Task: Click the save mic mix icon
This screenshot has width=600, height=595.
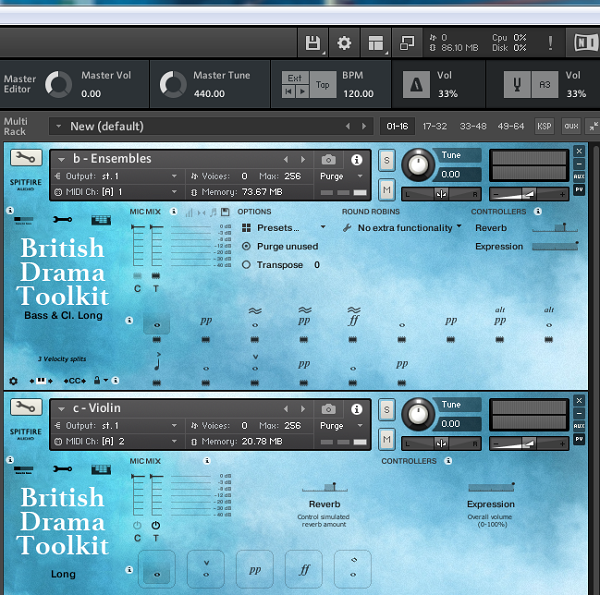Action: click(x=225, y=212)
